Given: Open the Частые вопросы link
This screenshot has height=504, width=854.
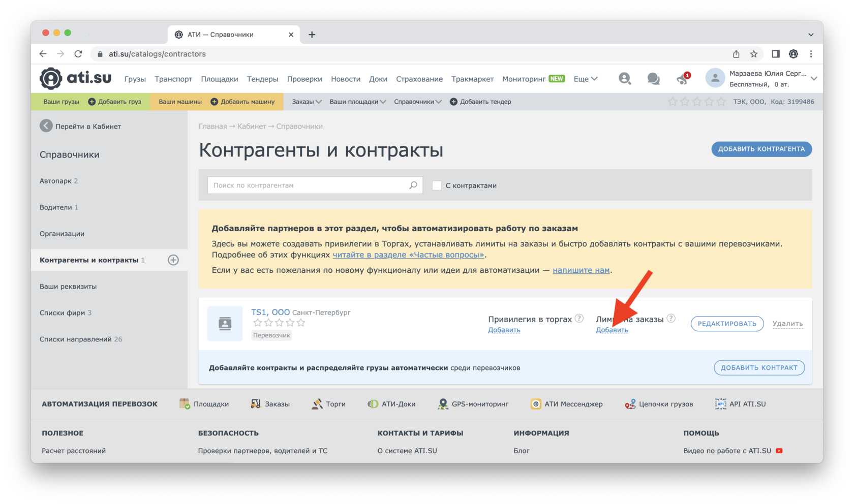Looking at the screenshot, I should (408, 255).
